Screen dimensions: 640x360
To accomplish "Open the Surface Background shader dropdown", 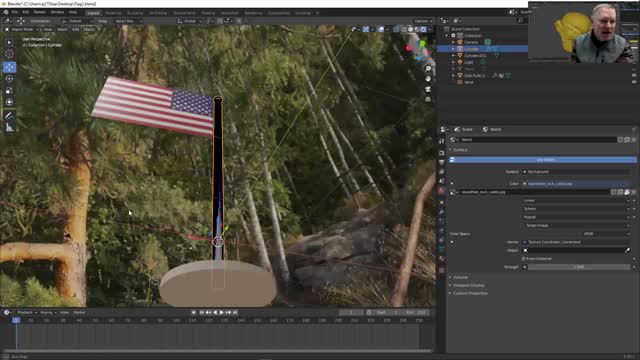I will (577, 172).
